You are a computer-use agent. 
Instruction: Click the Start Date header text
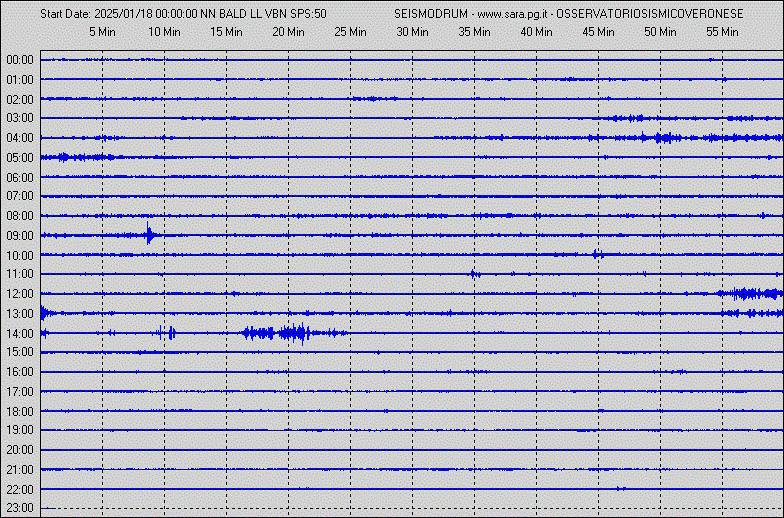[x=183, y=14]
